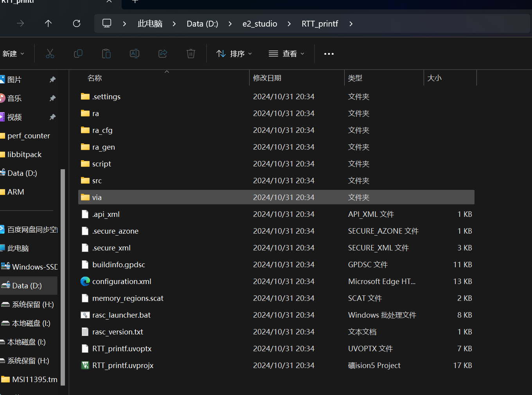
Task: Select the .secure_xml file
Action: click(x=276, y=248)
